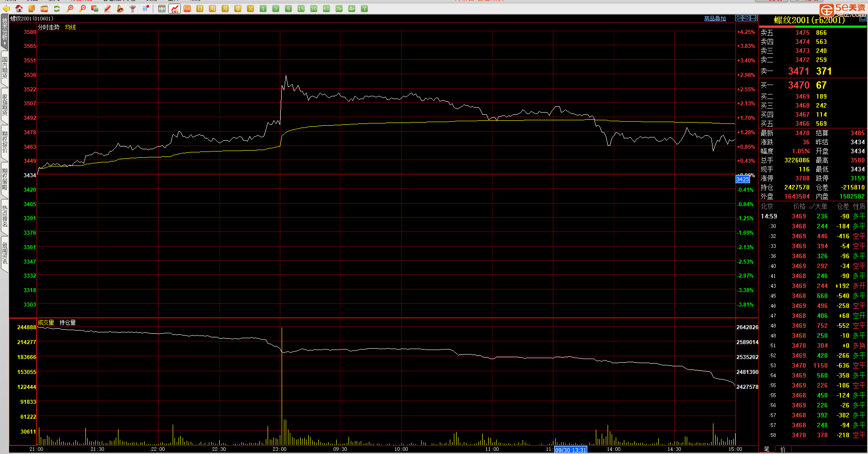Select the 价 price detail tab
Screen dimensions: 868x454
point(783,449)
